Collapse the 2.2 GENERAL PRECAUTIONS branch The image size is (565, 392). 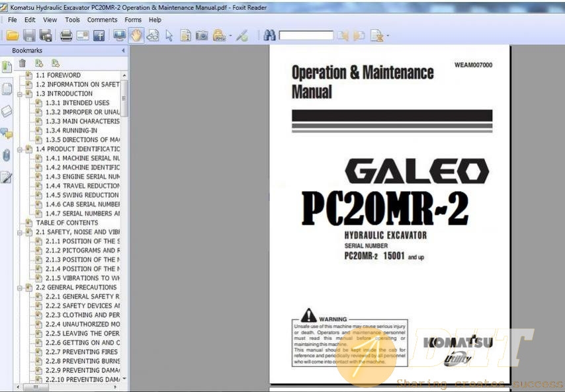tap(20, 288)
